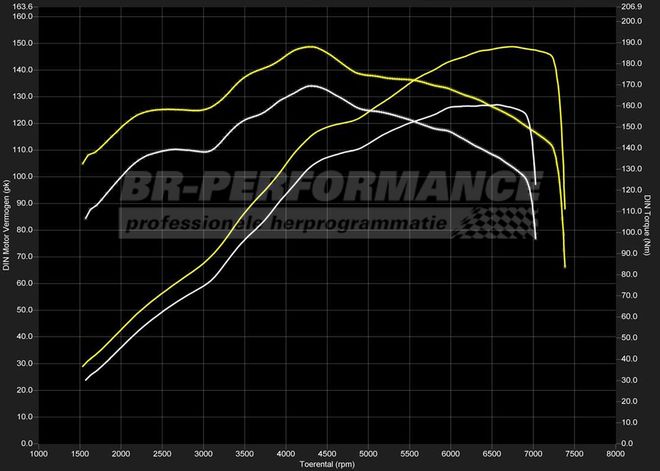Click the 2500 rpm tick label

tap(162, 453)
